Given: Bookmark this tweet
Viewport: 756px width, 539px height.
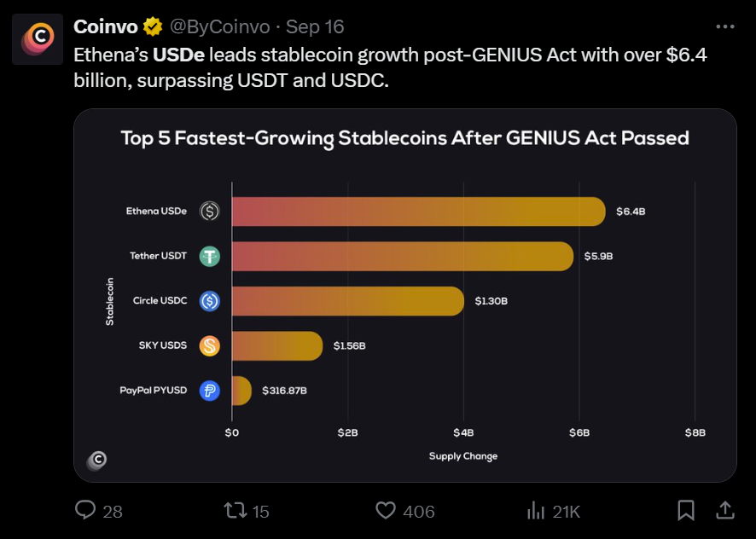Looking at the screenshot, I should pyautogui.click(x=685, y=510).
